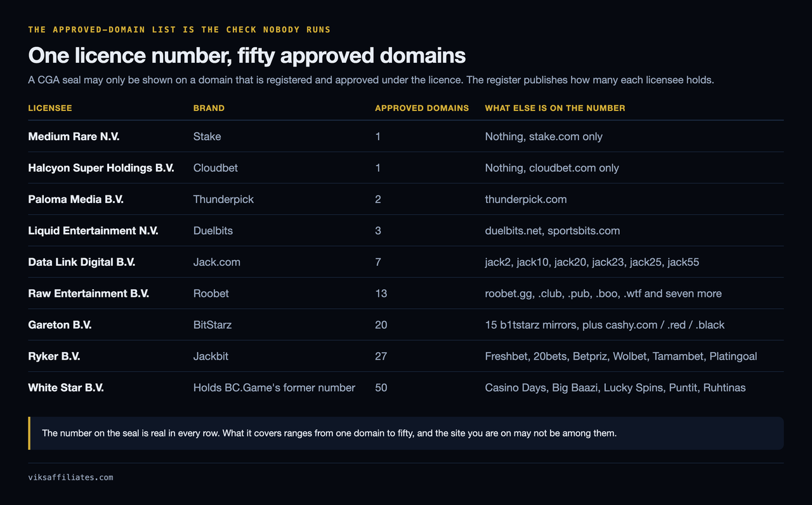The width and height of the screenshot is (812, 505).
Task: Click the count "13" in Roobet row
Action: pyautogui.click(x=381, y=294)
